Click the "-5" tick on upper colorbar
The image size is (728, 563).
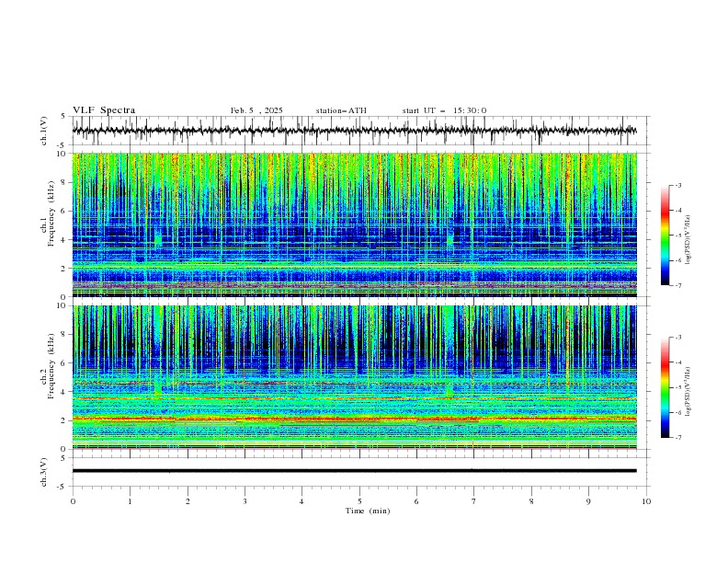pyautogui.click(x=678, y=236)
